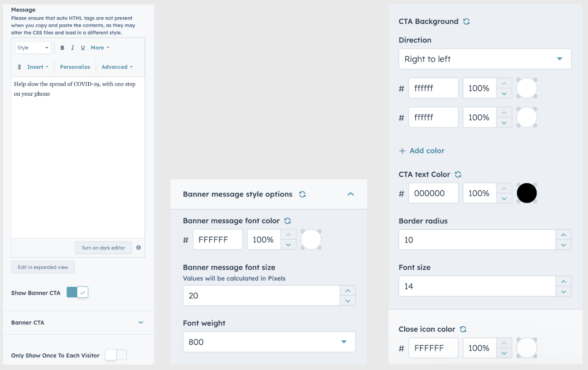
Task: Apply italic formatting in message editor
Action: tap(73, 48)
